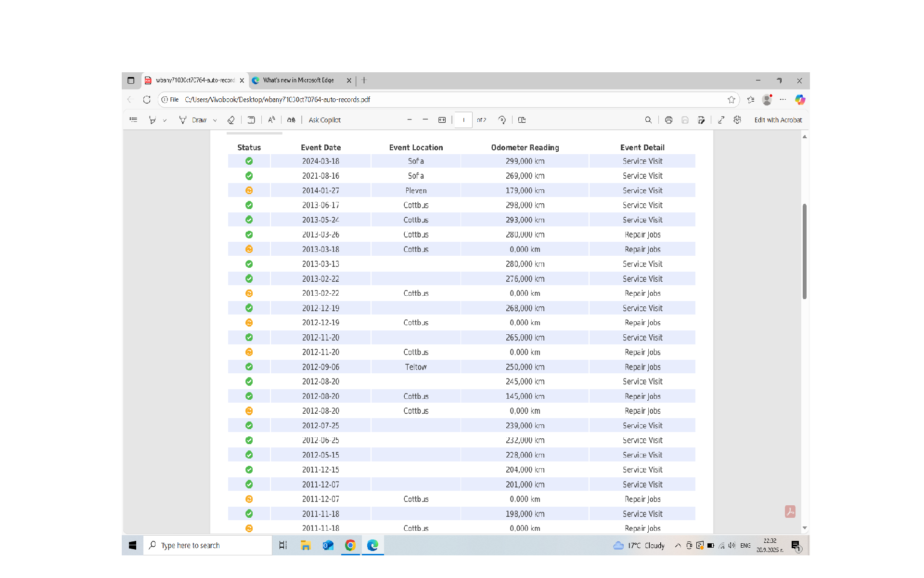The height and width of the screenshot is (578, 924).
Task: Click Fit to width icon
Action: [x=442, y=120]
